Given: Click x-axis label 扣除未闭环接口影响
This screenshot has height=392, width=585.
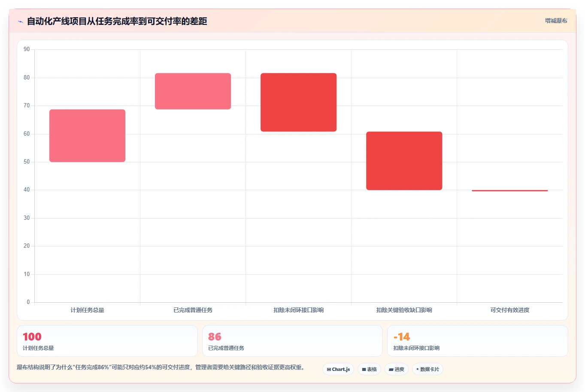Looking at the screenshot, I should pos(299,310).
